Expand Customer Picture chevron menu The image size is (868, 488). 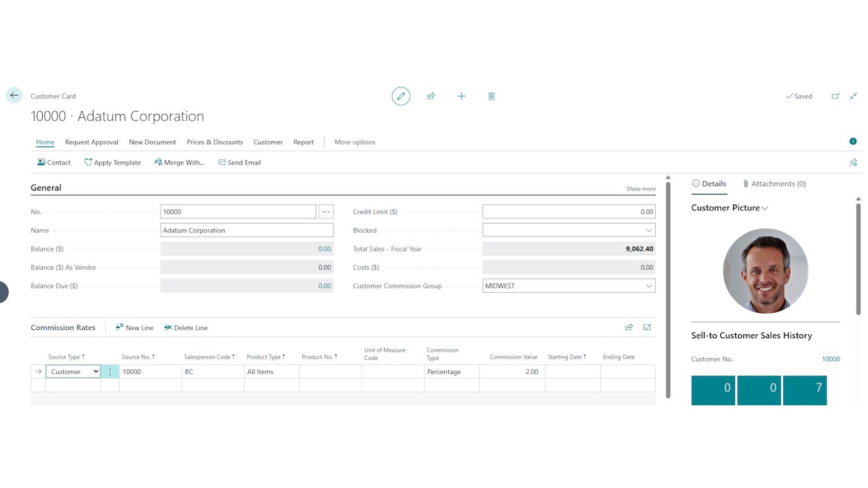point(765,208)
